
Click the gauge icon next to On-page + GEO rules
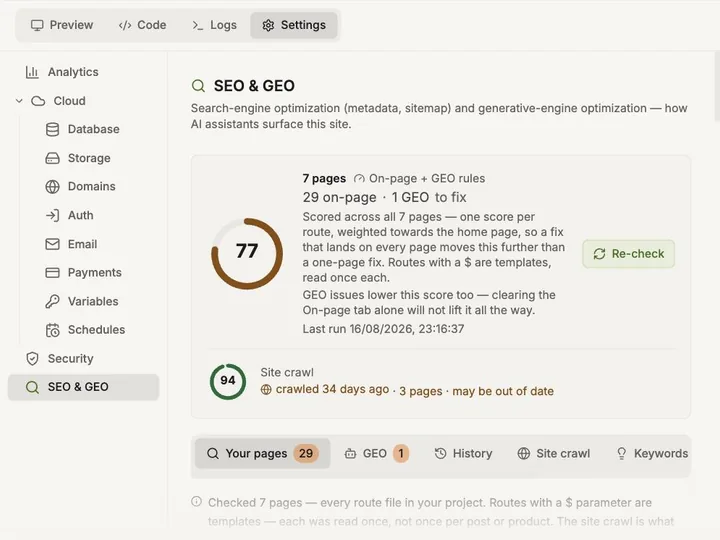(x=359, y=179)
